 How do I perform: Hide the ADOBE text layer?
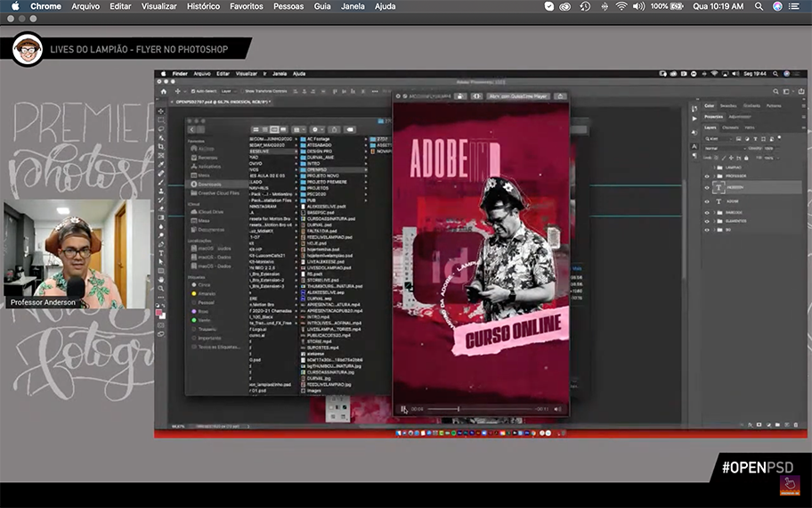[x=707, y=201]
